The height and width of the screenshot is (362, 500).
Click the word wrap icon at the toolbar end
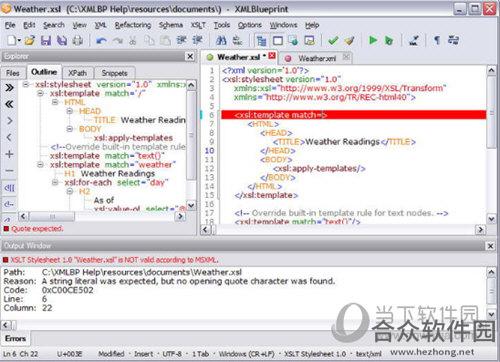pos(453,40)
